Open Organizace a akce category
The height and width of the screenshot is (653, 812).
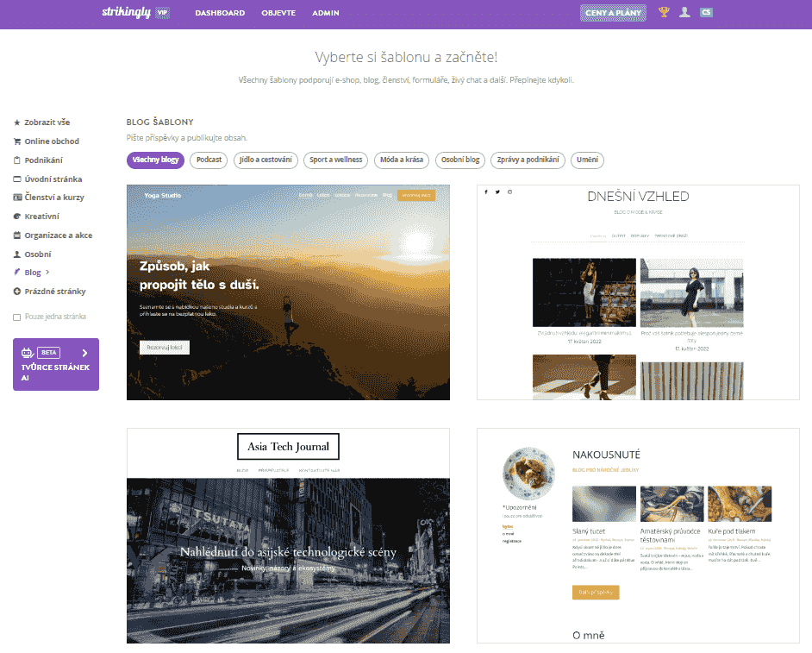coord(59,235)
